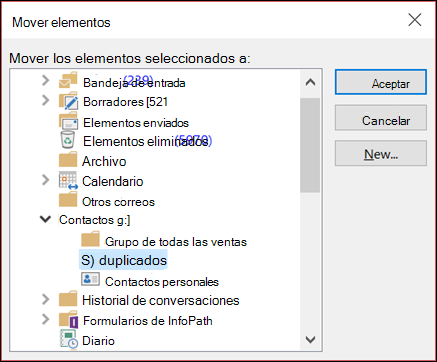
Task: Select the highlighted duplicados folder
Action: (124, 260)
